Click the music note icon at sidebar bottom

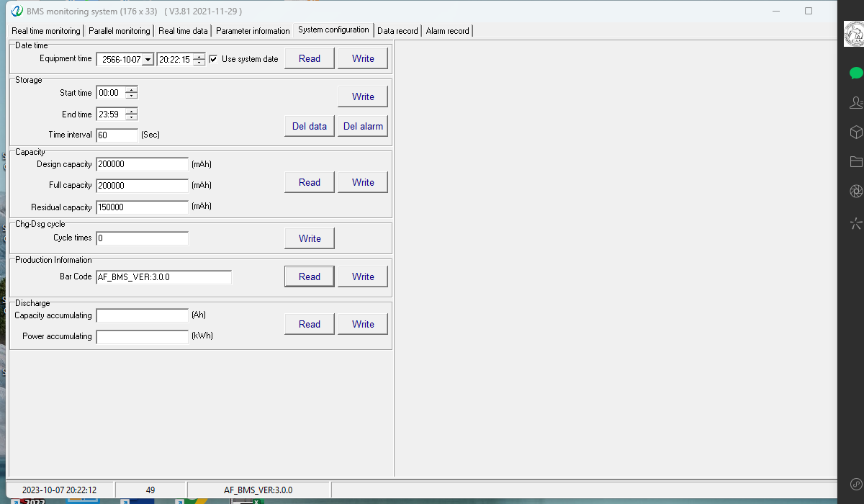pos(856,483)
